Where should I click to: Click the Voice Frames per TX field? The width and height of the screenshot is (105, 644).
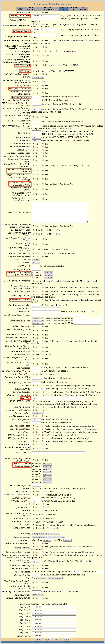coord(37,485)
